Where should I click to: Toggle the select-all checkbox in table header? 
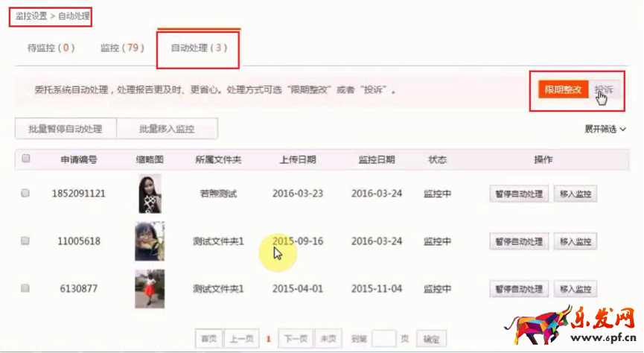[x=26, y=159]
